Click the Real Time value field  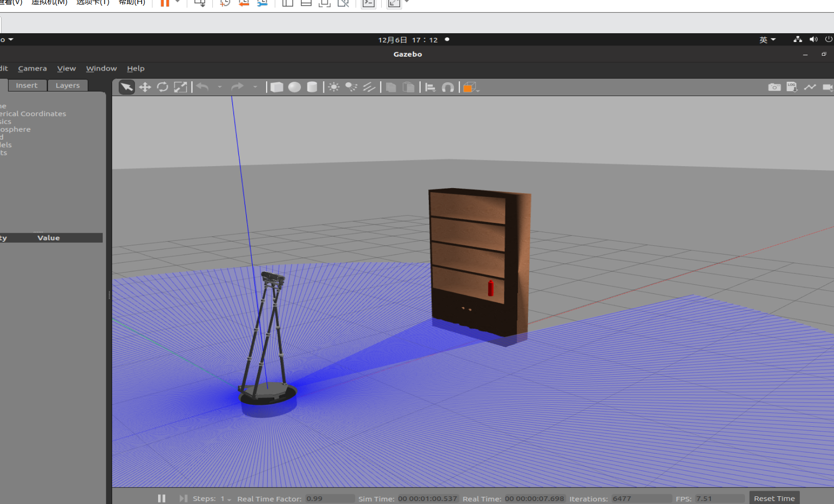pyautogui.click(x=535, y=498)
